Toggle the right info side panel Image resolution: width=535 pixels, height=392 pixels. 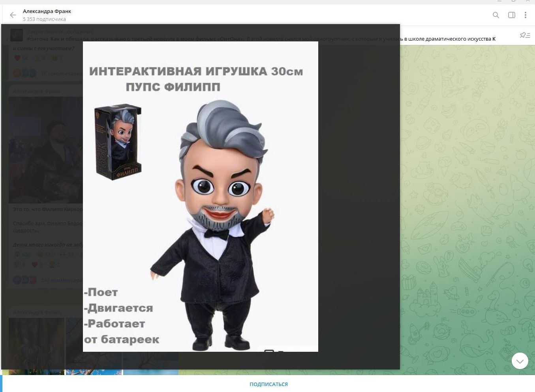point(511,15)
